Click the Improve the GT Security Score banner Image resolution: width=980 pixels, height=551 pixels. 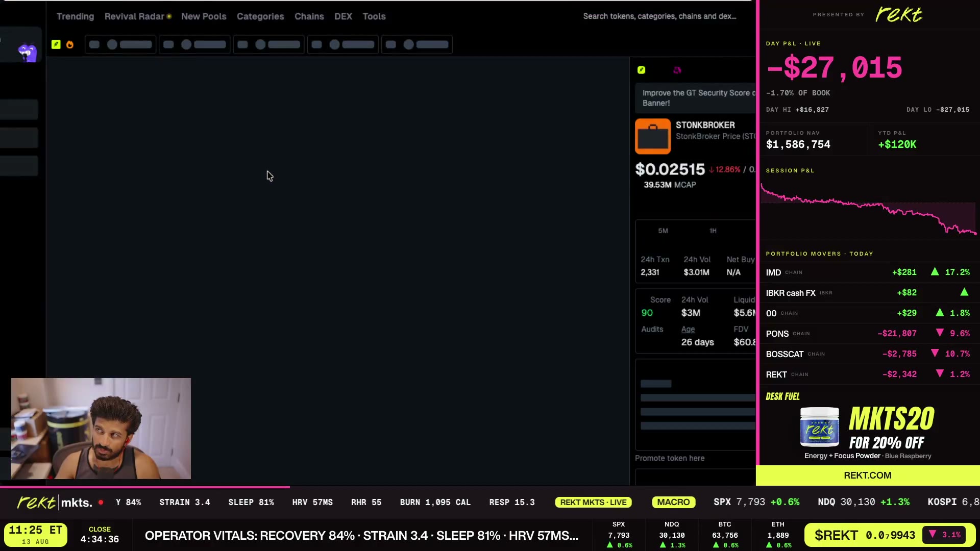(695, 98)
